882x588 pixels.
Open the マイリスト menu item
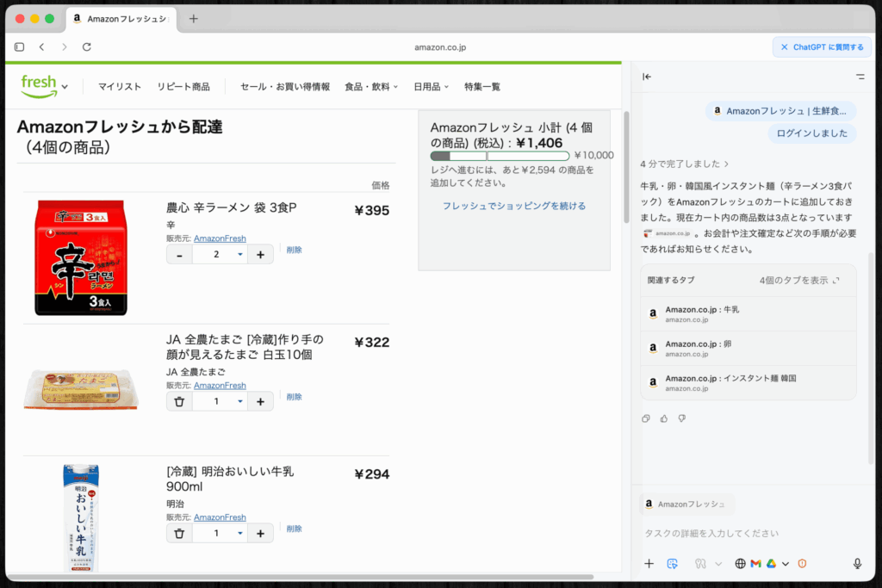pyautogui.click(x=120, y=87)
